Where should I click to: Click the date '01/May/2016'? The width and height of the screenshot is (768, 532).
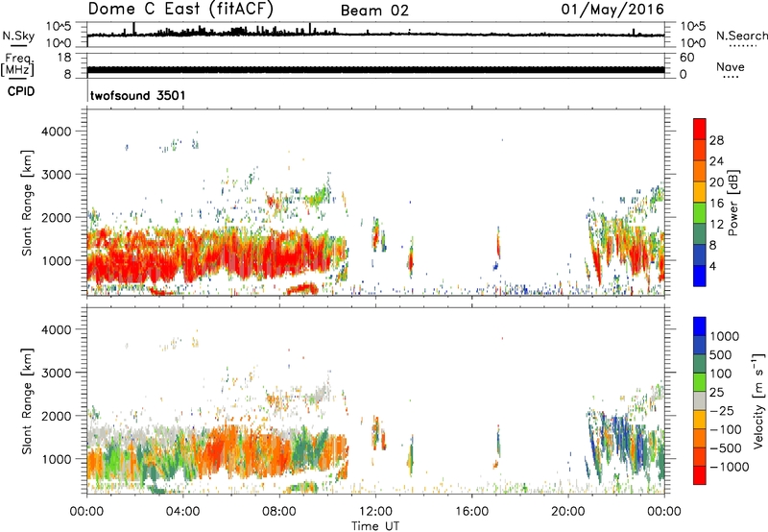(x=612, y=10)
